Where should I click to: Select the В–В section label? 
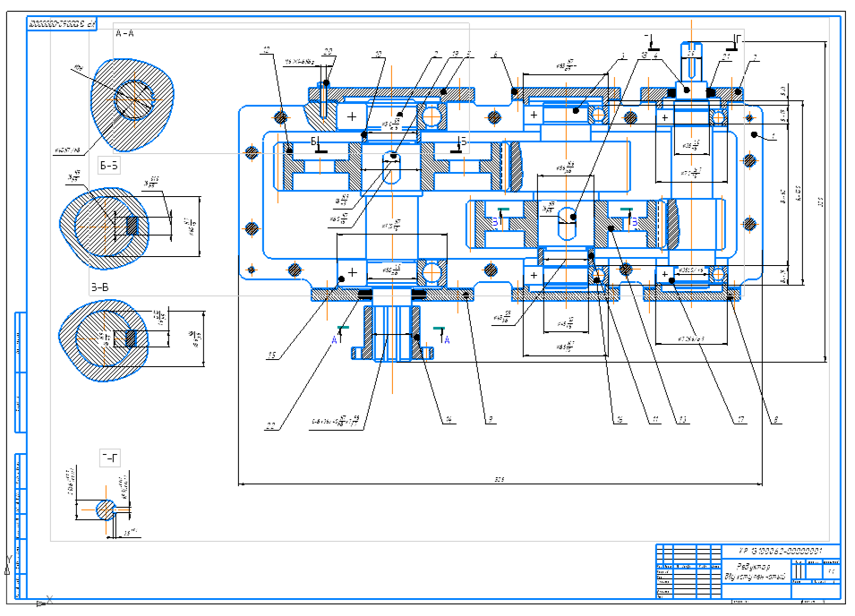click(x=100, y=287)
